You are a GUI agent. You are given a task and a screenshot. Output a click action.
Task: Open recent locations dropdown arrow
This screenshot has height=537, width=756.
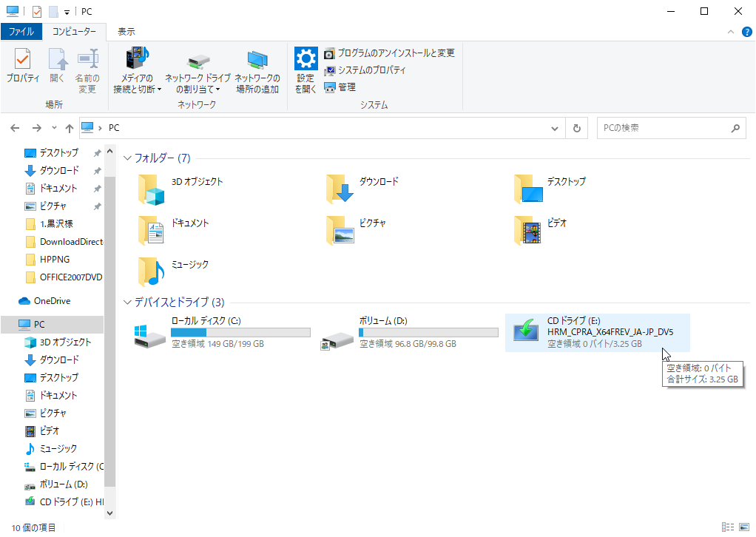pos(54,128)
